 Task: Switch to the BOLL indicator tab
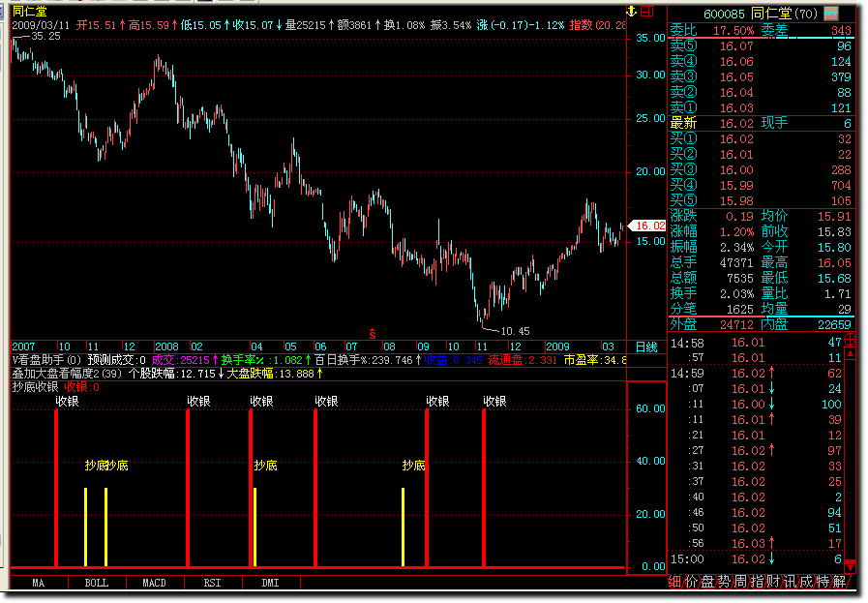pyautogui.click(x=97, y=583)
